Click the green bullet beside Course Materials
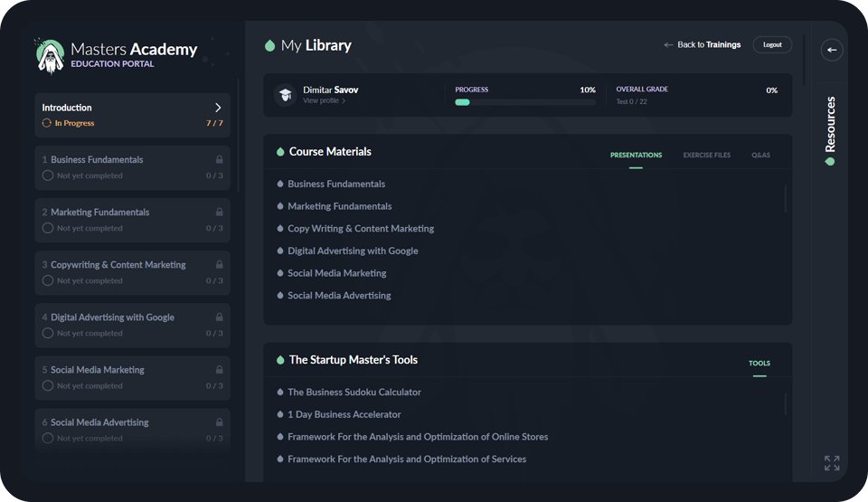Image resolution: width=868 pixels, height=502 pixels. pyautogui.click(x=280, y=152)
